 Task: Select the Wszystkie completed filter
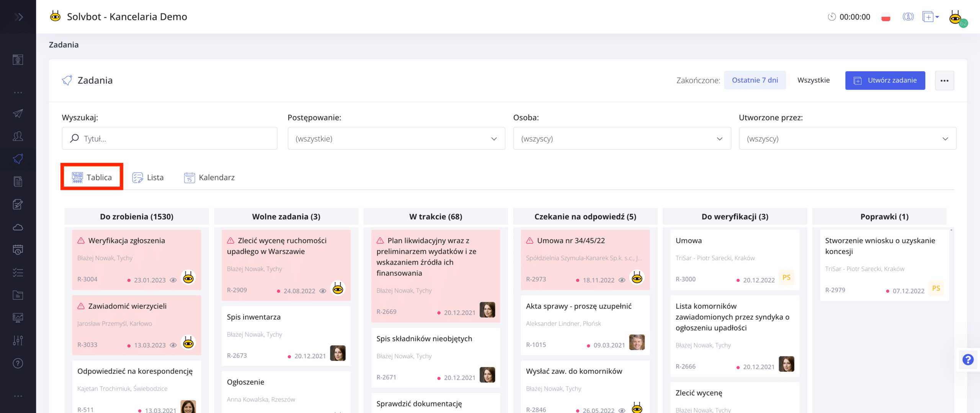click(x=813, y=80)
